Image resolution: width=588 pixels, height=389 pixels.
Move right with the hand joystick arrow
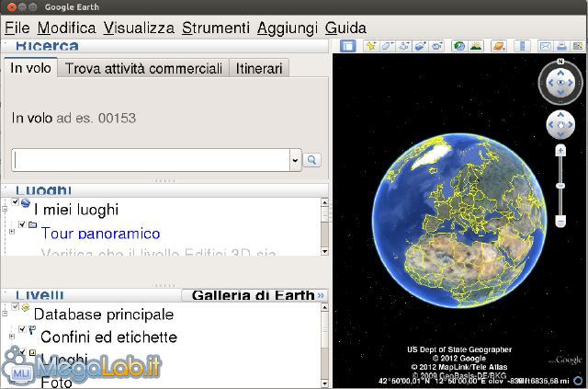point(571,125)
